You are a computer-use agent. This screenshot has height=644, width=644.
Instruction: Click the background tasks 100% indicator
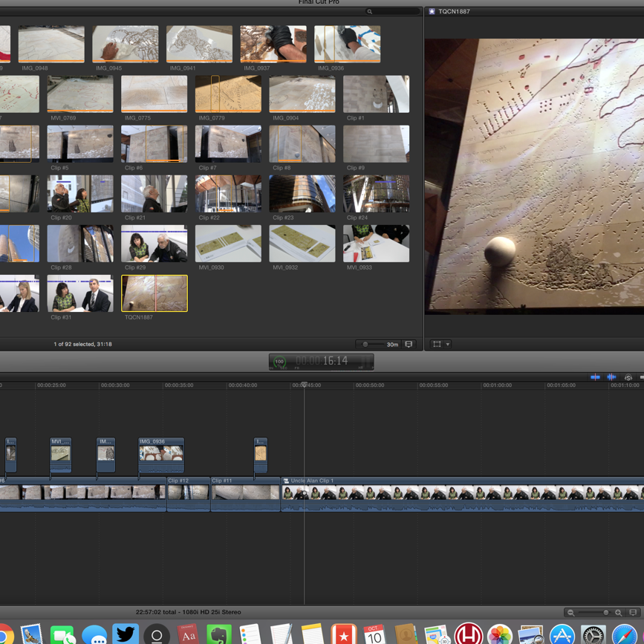(279, 362)
